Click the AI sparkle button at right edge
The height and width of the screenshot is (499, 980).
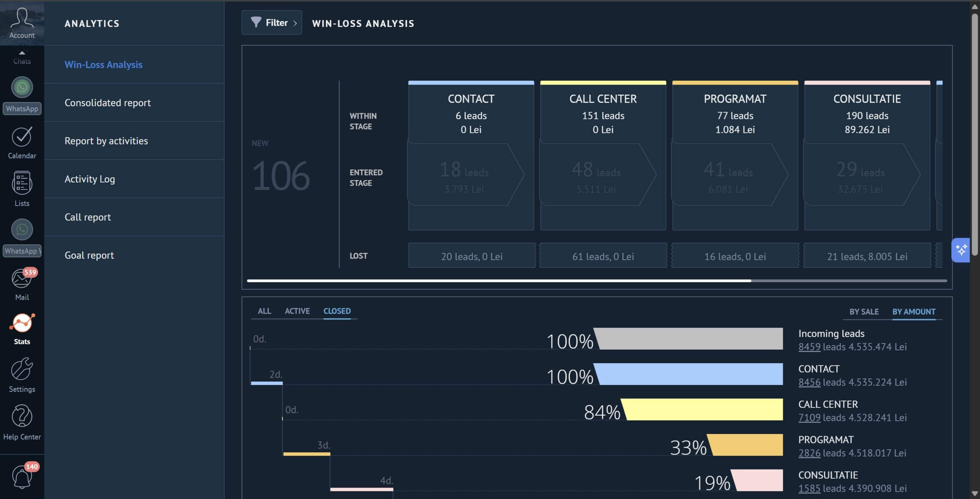coord(961,250)
